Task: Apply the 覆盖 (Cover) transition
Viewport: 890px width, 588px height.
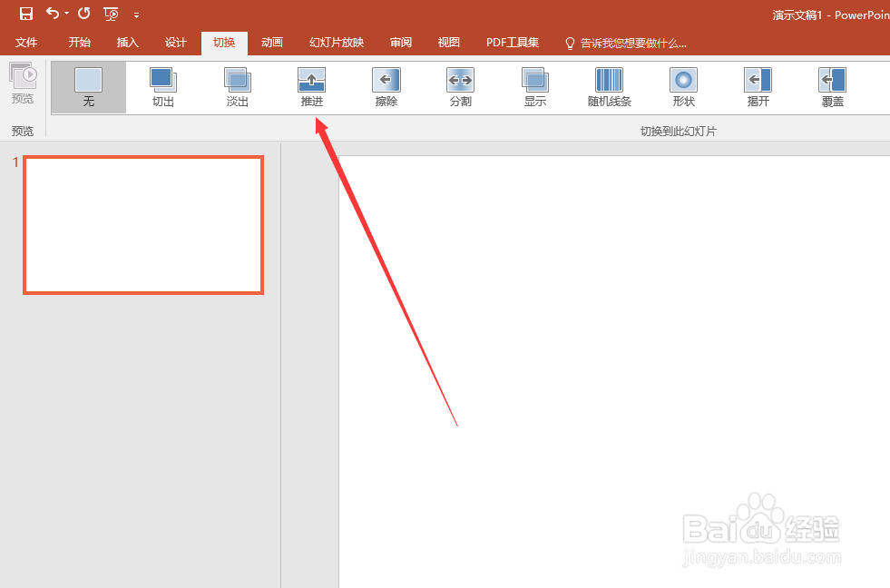Action: tap(832, 87)
